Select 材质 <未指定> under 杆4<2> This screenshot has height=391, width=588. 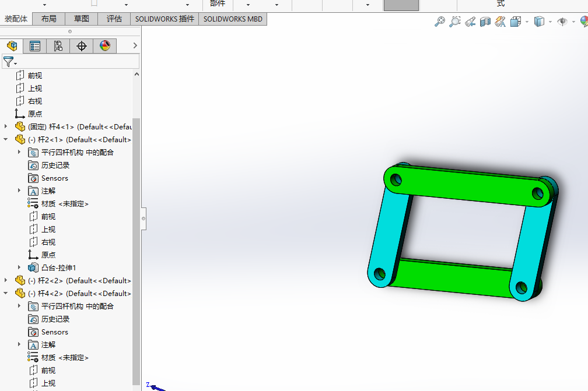coord(65,357)
